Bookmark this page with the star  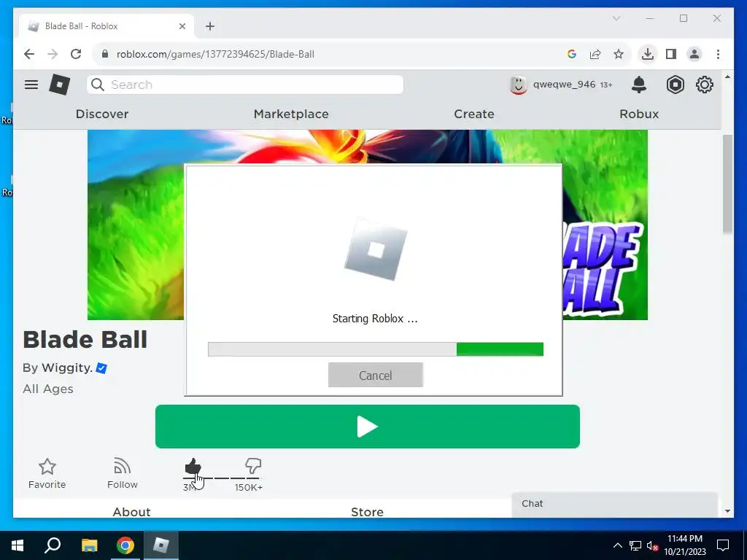(619, 54)
